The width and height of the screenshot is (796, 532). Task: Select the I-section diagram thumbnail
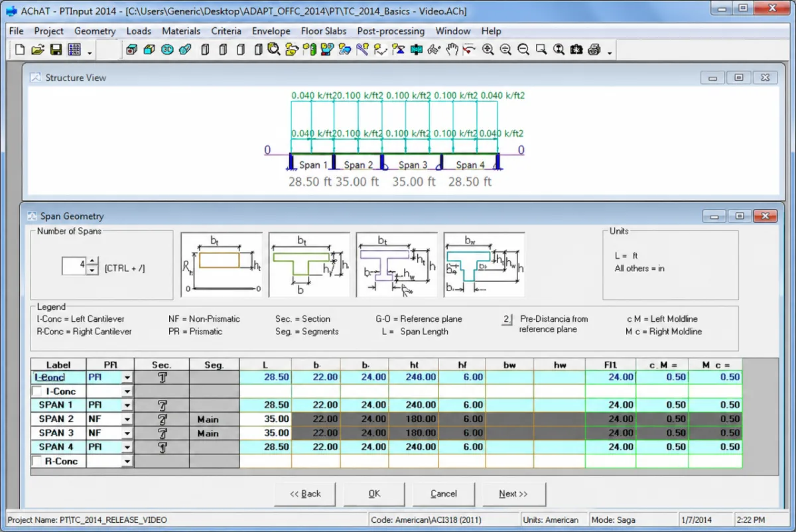[x=397, y=265]
